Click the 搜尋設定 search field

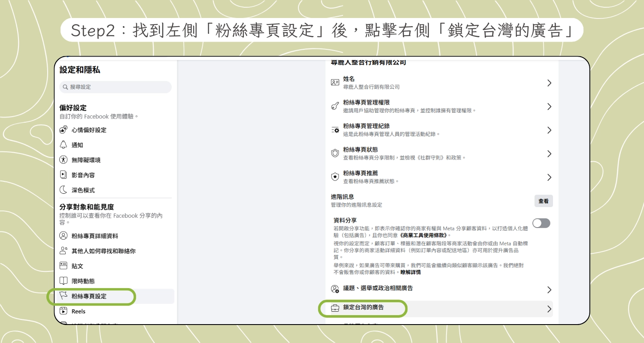pos(115,87)
